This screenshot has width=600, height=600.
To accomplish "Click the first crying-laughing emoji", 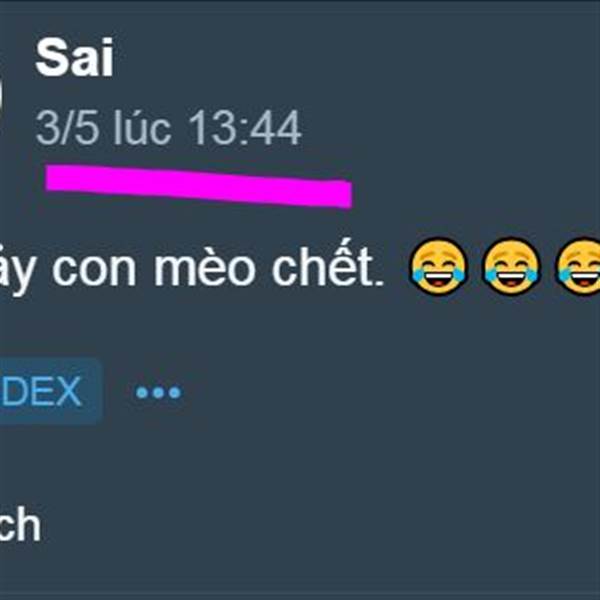I will click(x=438, y=266).
